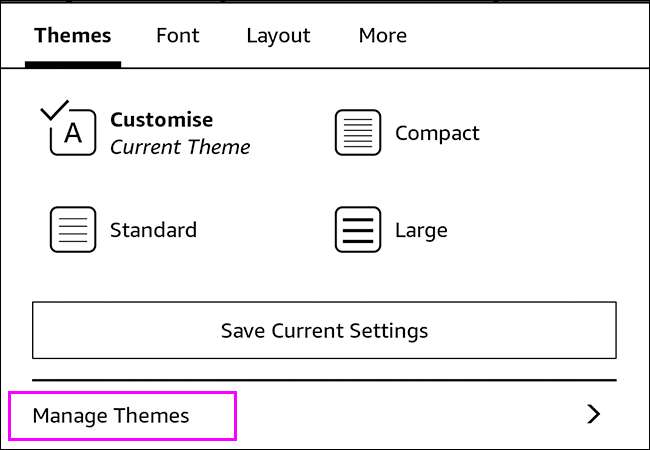650x450 pixels.
Task: Choose the Standard theme label
Action: [153, 230]
